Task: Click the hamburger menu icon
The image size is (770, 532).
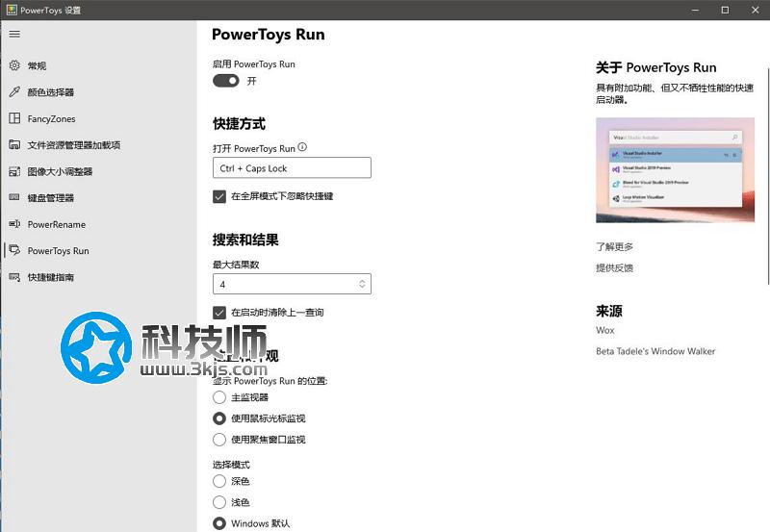Action: coord(14,35)
